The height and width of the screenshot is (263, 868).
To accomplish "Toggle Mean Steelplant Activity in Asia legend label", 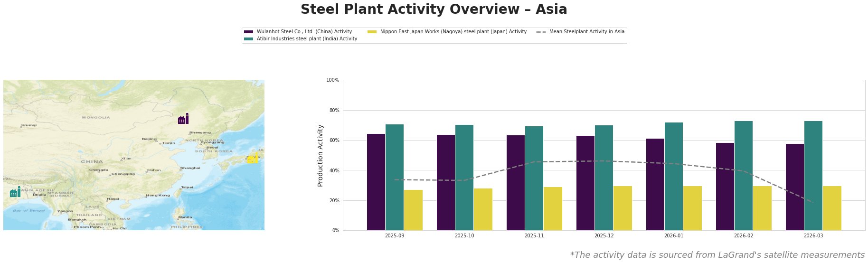I will point(586,32).
